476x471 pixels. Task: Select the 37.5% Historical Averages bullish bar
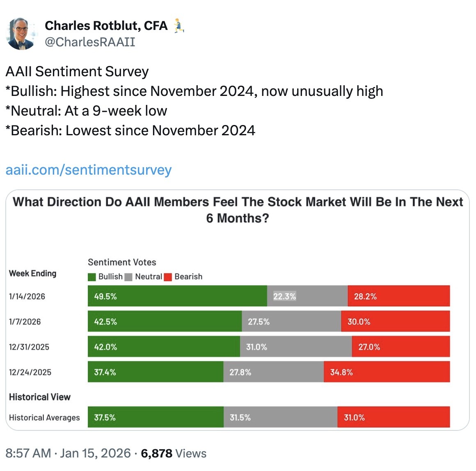click(156, 417)
